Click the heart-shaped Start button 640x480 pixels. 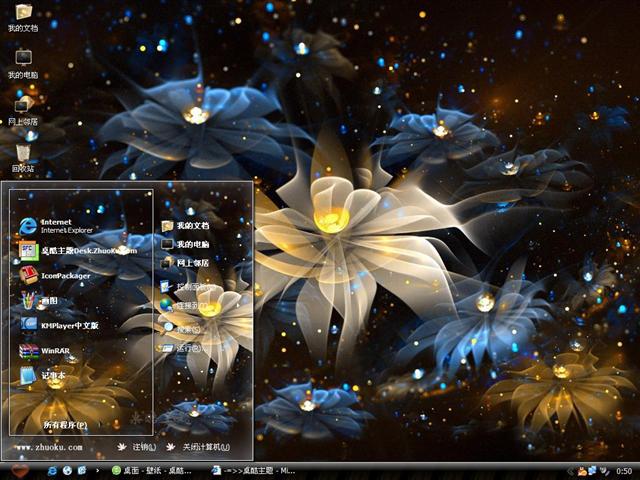point(19,470)
